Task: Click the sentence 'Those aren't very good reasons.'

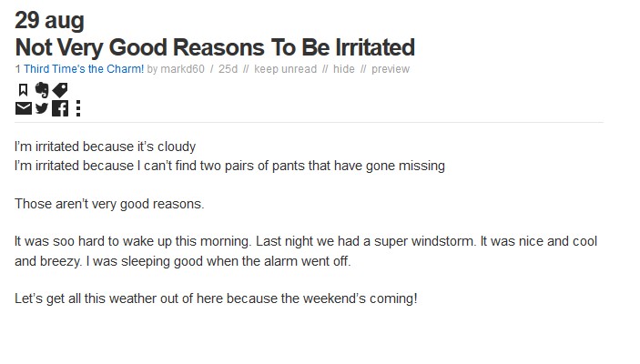Action: click(109, 204)
